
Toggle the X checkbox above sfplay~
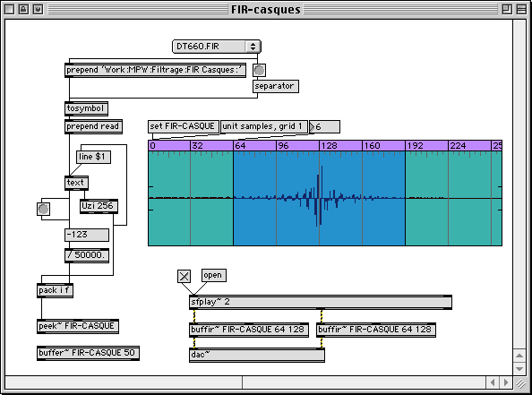tap(184, 276)
